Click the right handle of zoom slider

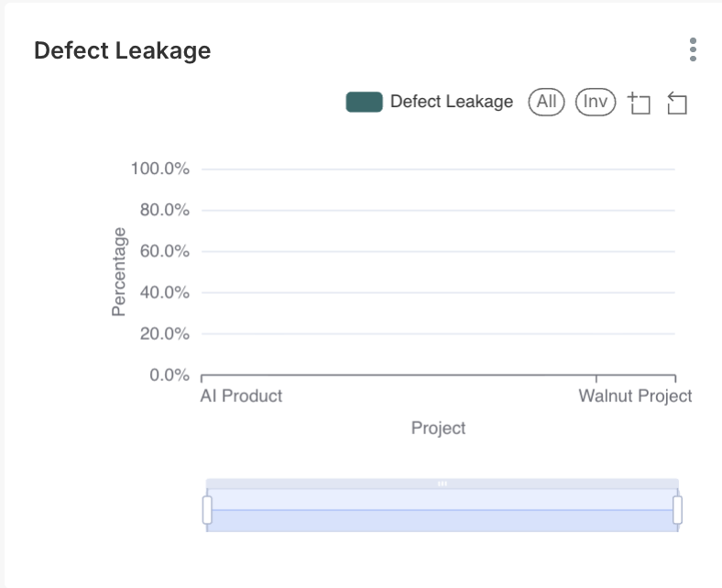pos(678,509)
